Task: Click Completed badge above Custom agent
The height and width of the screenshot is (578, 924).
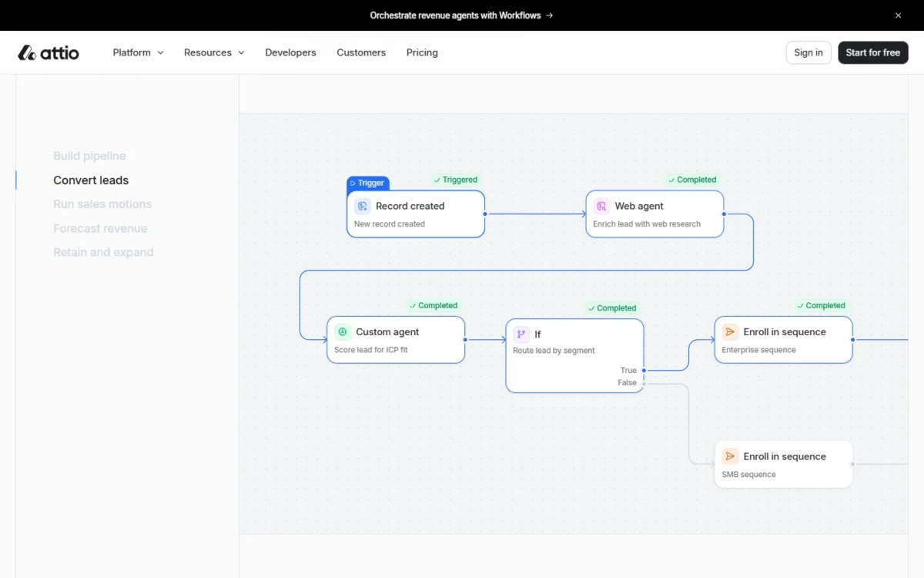Action: [434, 306]
